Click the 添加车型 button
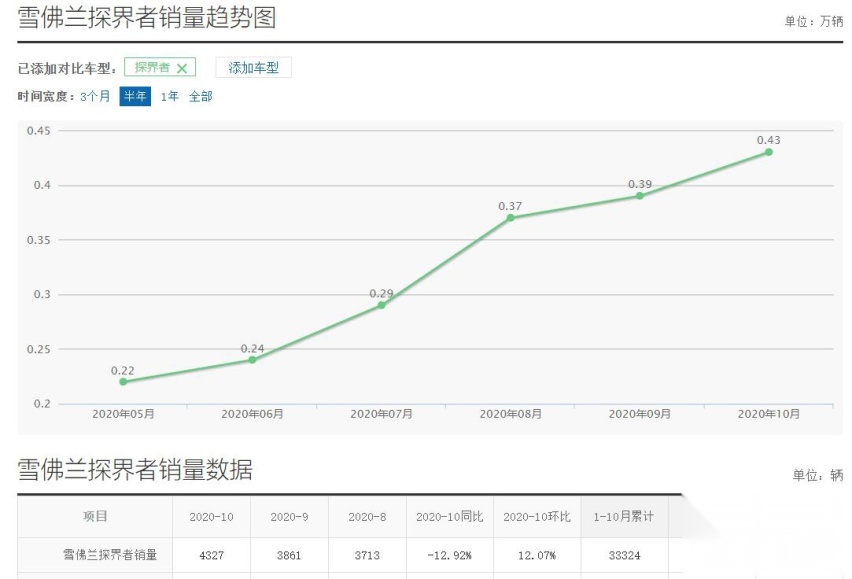This screenshot has height=579, width=852. pyautogui.click(x=253, y=68)
